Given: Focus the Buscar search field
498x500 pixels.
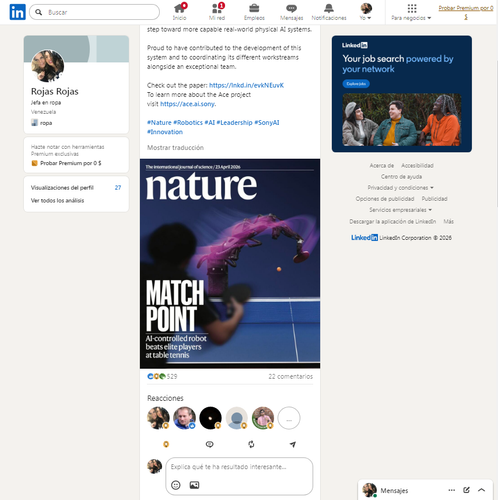Looking at the screenshot, I should click(94, 12).
